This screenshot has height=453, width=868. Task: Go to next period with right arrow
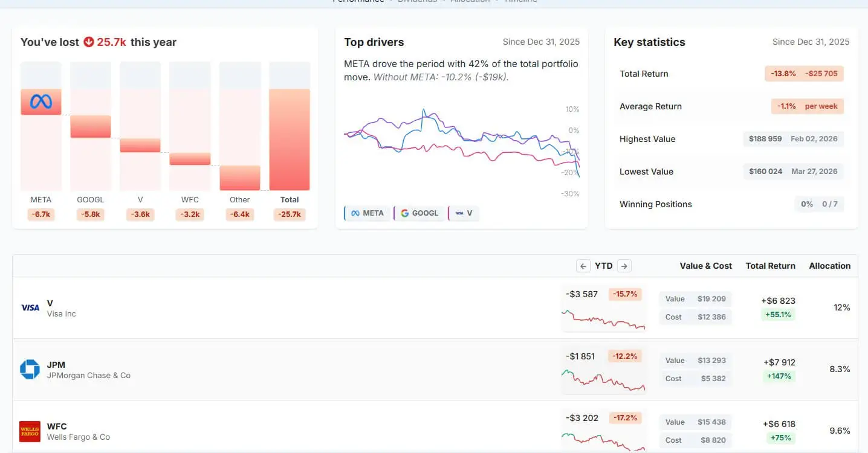(624, 266)
